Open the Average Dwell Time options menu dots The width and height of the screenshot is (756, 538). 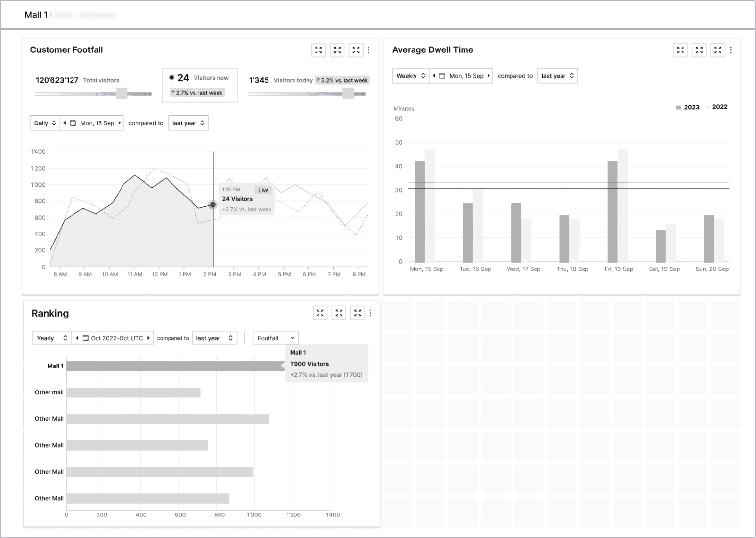(x=731, y=50)
